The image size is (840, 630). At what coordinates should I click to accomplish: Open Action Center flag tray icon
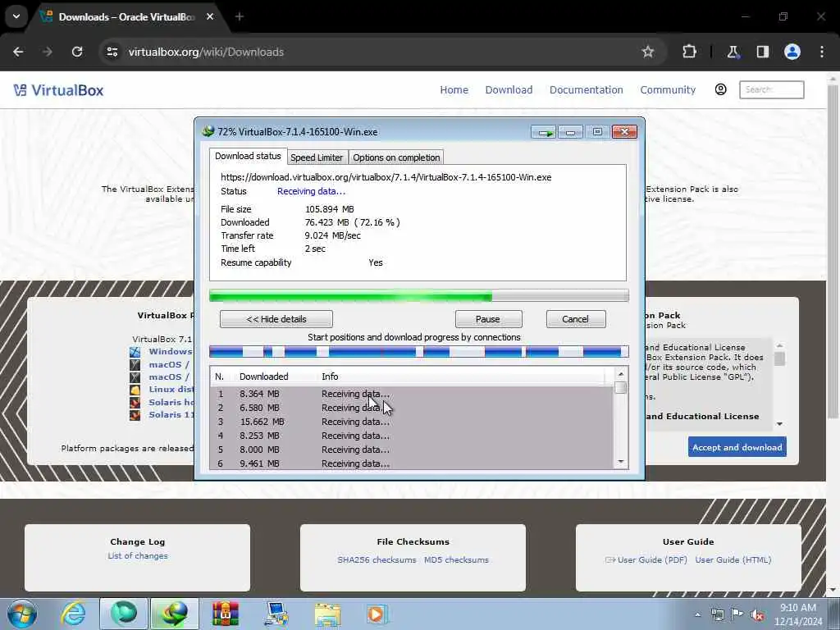[737, 614]
